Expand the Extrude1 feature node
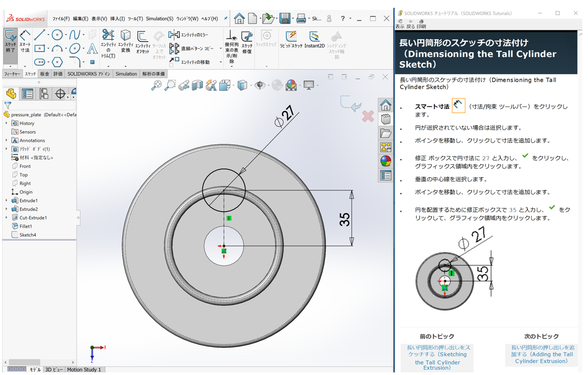 point(6,201)
